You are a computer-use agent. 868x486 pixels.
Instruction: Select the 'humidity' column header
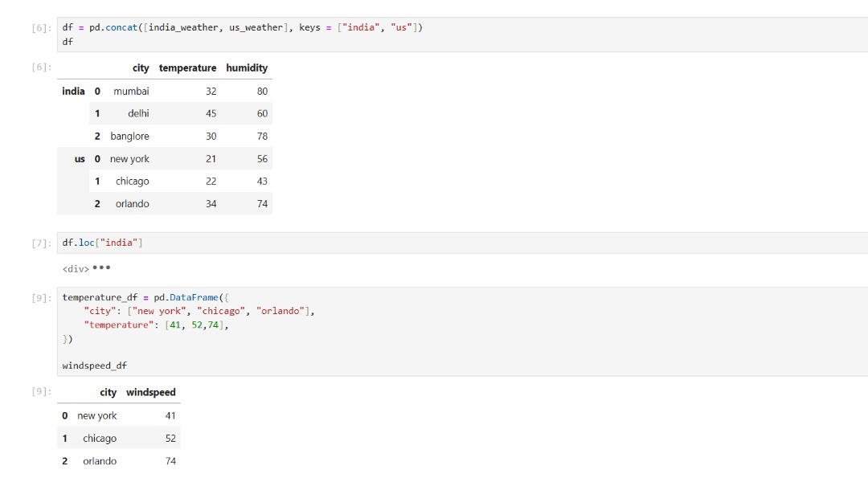(247, 68)
